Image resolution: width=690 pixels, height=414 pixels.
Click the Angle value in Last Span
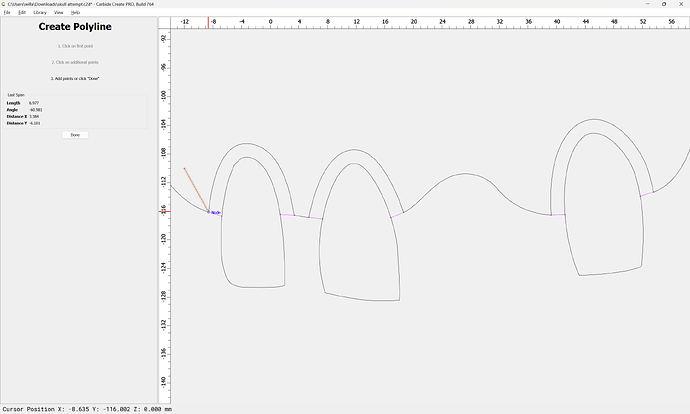coord(36,110)
